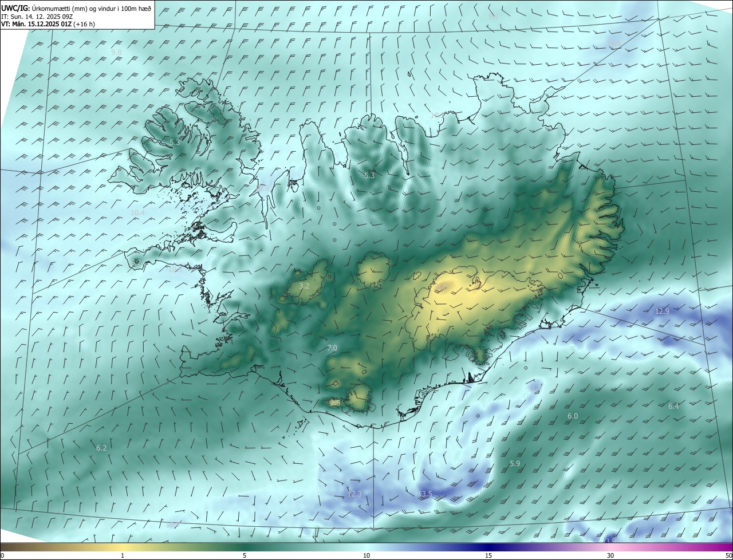
Task: Click the 12.9 value label on the map
Action: [661, 311]
